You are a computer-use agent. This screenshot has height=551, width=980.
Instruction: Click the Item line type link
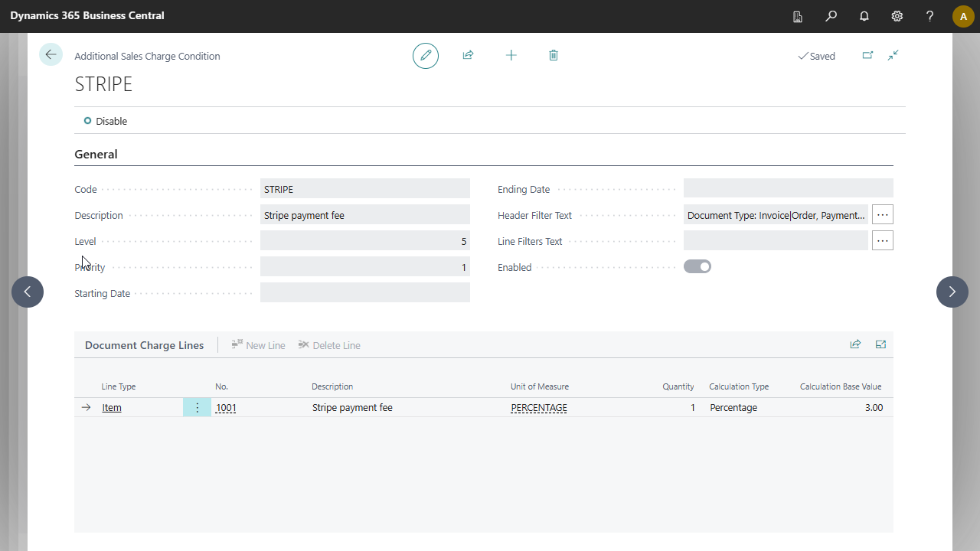pyautogui.click(x=112, y=408)
